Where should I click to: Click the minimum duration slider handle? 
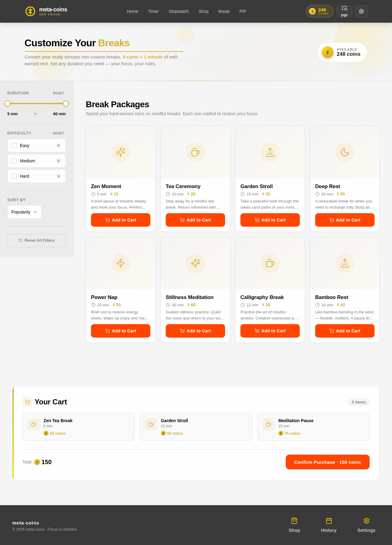7,104
